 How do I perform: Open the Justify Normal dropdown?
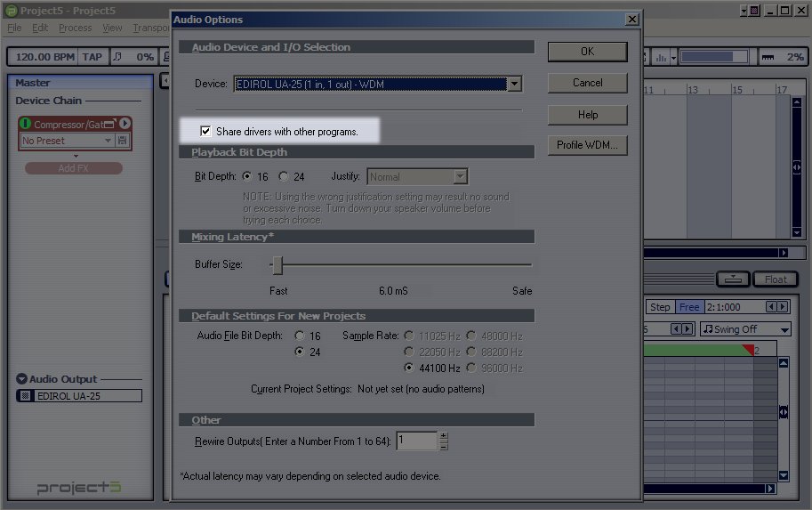coord(461,177)
